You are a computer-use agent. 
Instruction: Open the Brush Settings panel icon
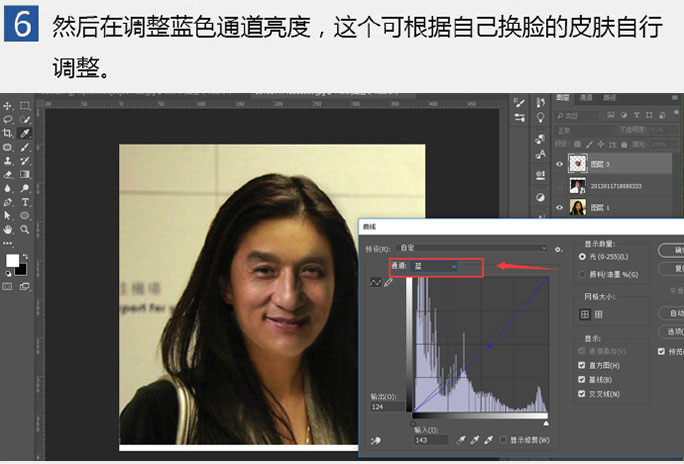[x=519, y=103]
